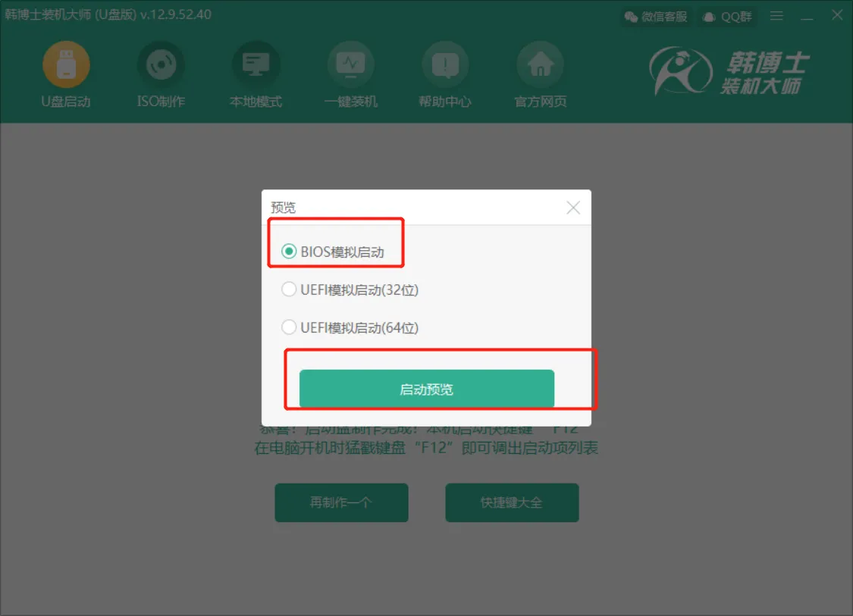
Task: Visit the 官方网页 home icon
Action: [540, 64]
